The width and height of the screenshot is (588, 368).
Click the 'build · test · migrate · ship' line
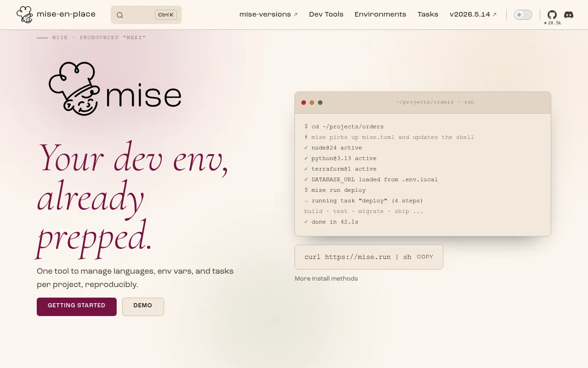point(364,211)
